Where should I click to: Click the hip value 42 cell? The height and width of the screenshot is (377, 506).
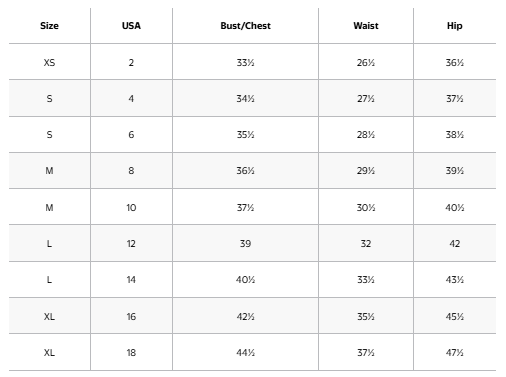point(455,243)
